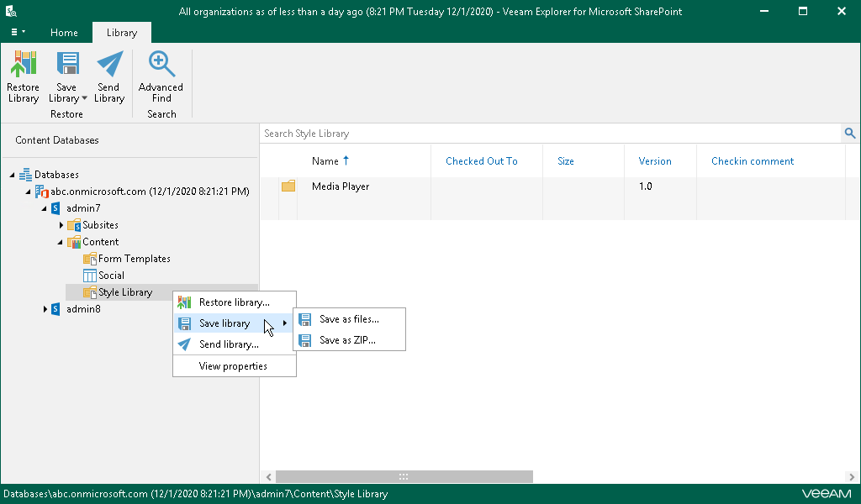Select Save as files... option

(x=349, y=319)
